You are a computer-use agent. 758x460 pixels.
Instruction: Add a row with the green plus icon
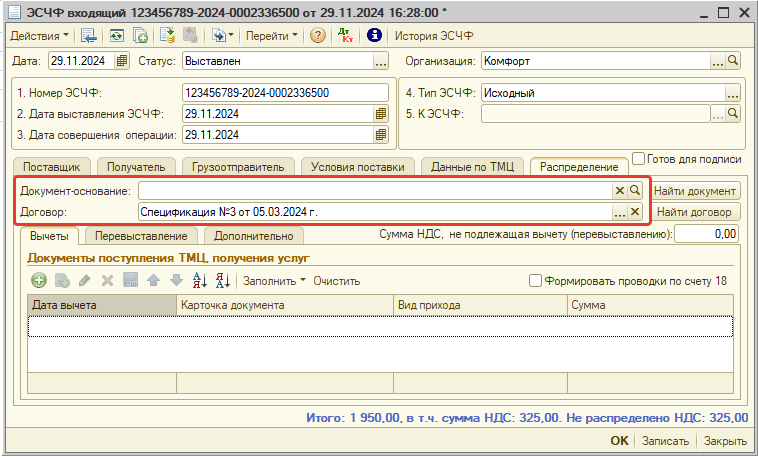pyautogui.click(x=39, y=280)
